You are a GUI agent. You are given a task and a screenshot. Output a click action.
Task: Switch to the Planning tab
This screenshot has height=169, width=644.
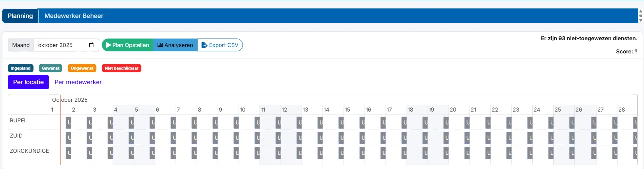pos(20,16)
